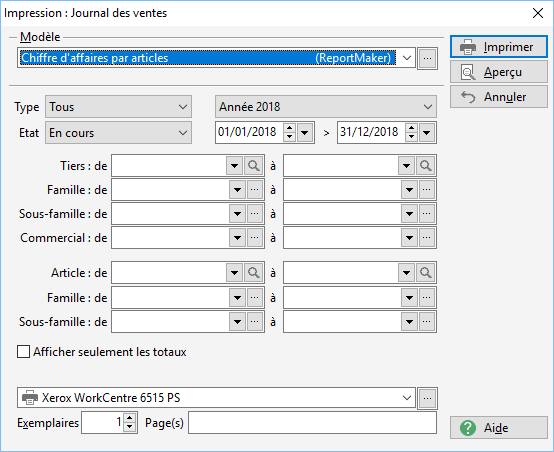
Task: Click the magnifier icon for Tiers 'à' field
Action: (426, 165)
